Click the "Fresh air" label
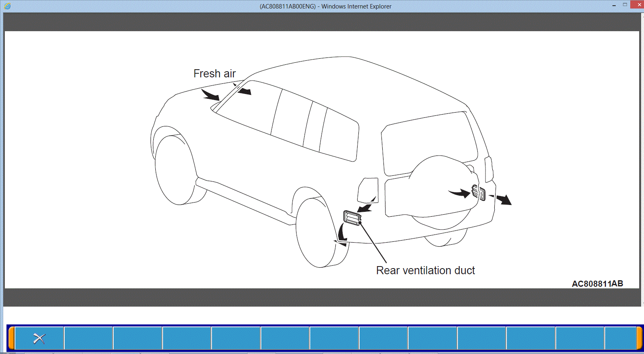The width and height of the screenshot is (644, 354). [214, 74]
